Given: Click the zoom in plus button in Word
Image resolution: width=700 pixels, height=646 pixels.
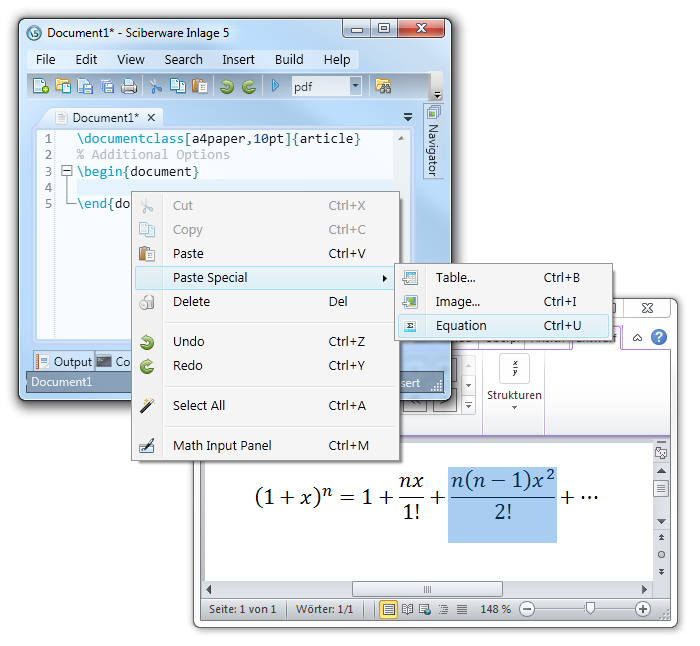Looking at the screenshot, I should (642, 609).
